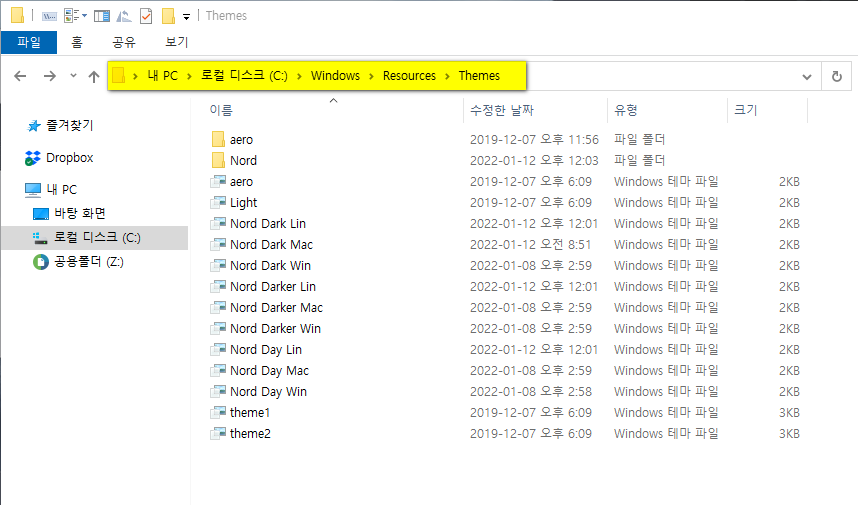Viewport: 858px width, 505px height.
Task: Click the 로컬 디스크 (C:) breadcrumb segment
Action: pos(244,76)
